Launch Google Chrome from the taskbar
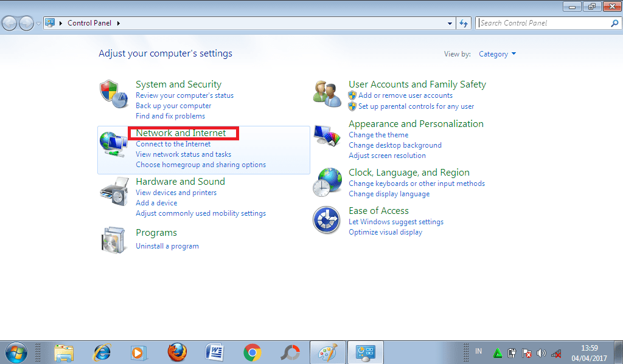Screen dimensions: 623x364 coord(252,352)
